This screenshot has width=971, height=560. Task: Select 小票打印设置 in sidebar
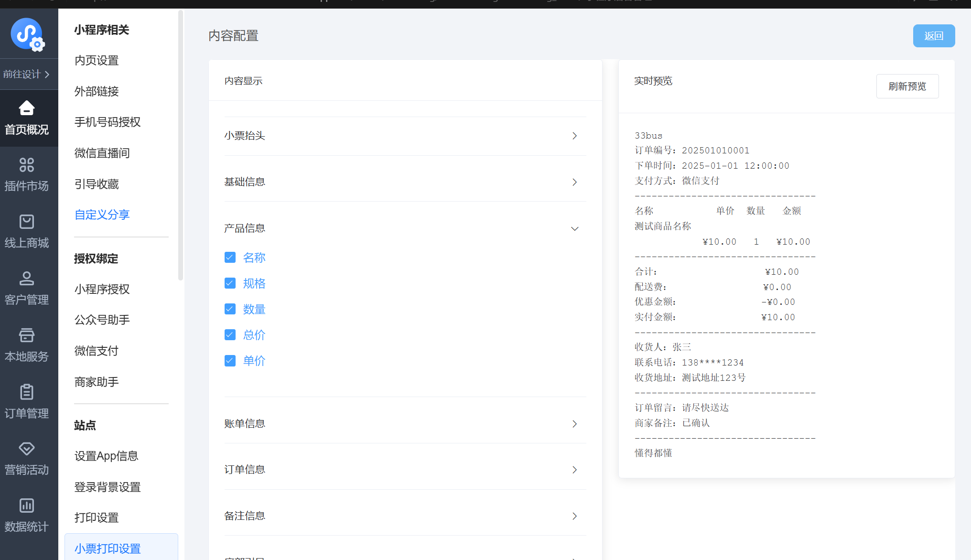pyautogui.click(x=108, y=549)
